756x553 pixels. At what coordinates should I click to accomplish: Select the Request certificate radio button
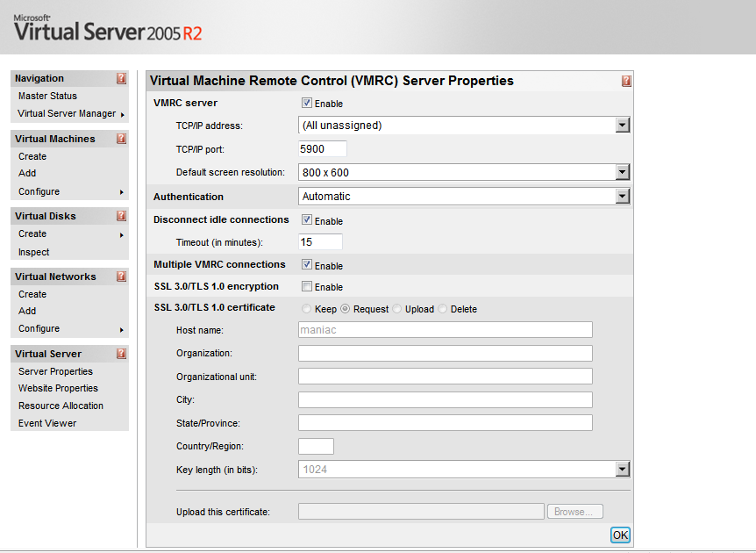(346, 309)
